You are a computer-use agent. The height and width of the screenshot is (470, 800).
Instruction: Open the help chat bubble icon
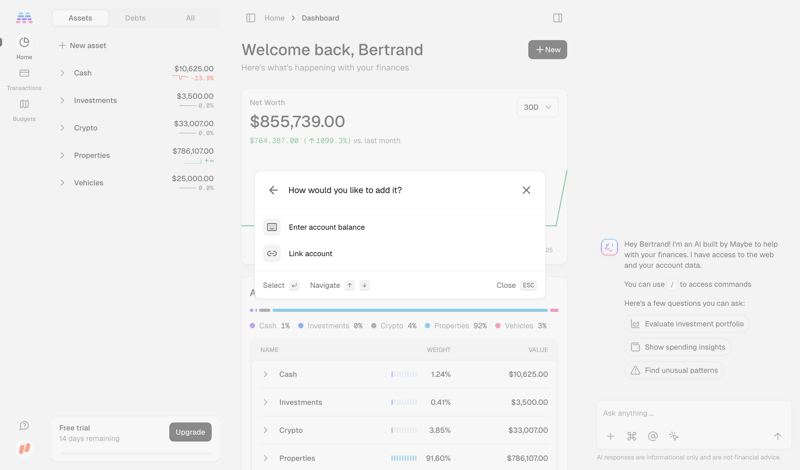[x=24, y=426]
